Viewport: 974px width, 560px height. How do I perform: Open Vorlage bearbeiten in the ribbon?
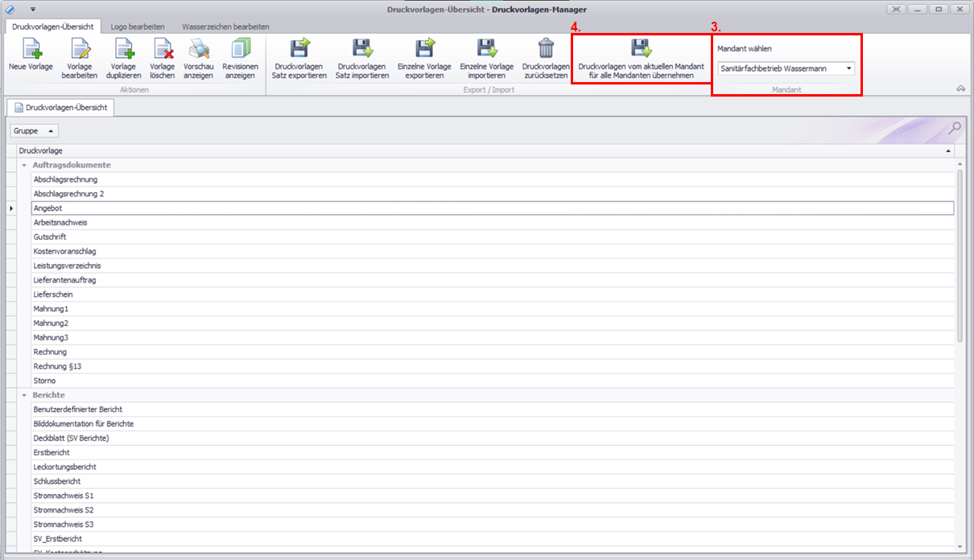pos(79,50)
